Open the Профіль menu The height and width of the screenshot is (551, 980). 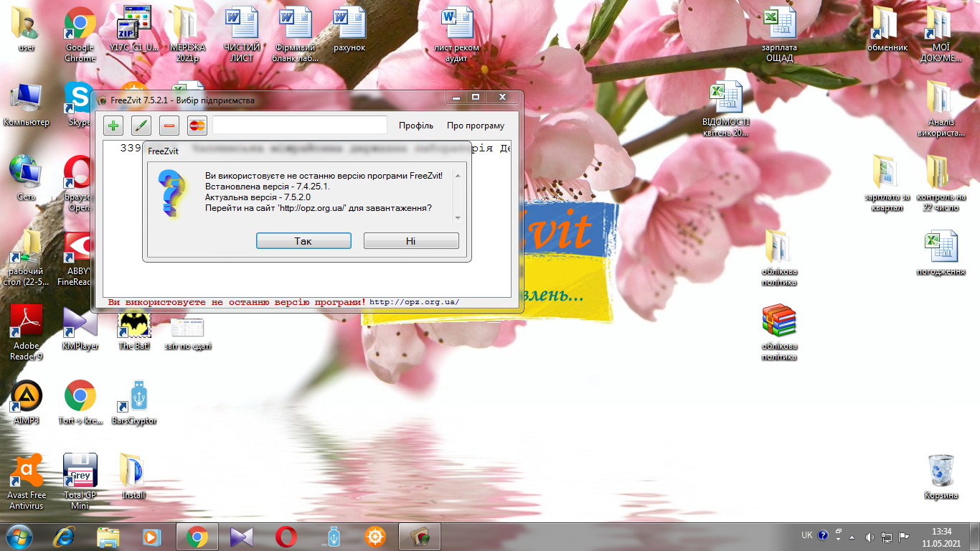[x=416, y=126]
